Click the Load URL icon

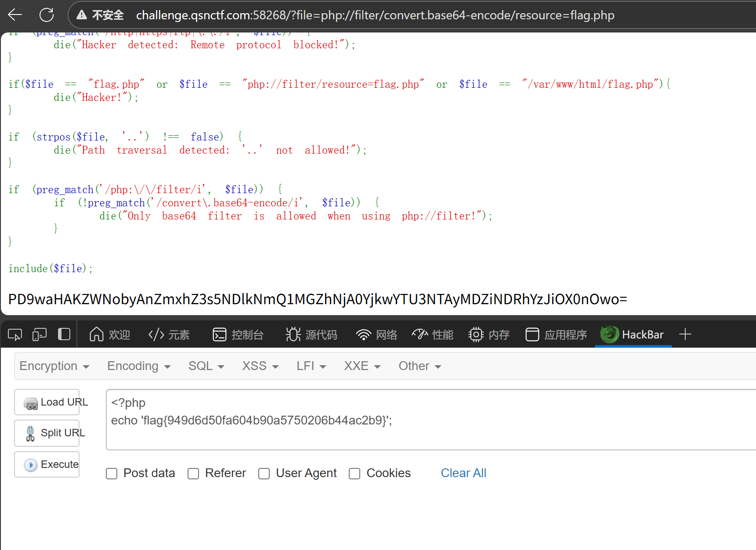pos(31,403)
